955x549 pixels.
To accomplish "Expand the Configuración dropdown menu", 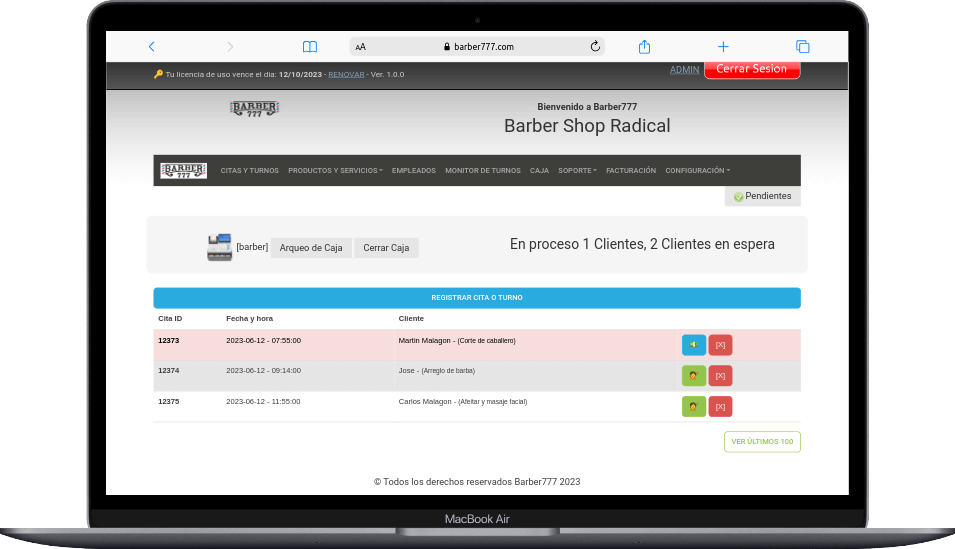I will coord(697,171).
